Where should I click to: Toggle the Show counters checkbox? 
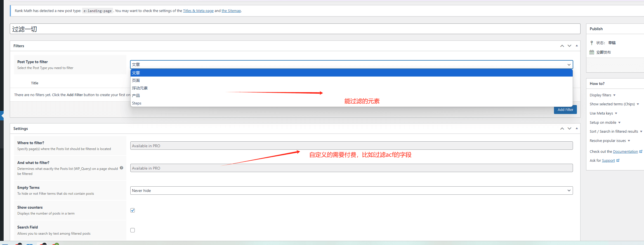[x=133, y=210]
